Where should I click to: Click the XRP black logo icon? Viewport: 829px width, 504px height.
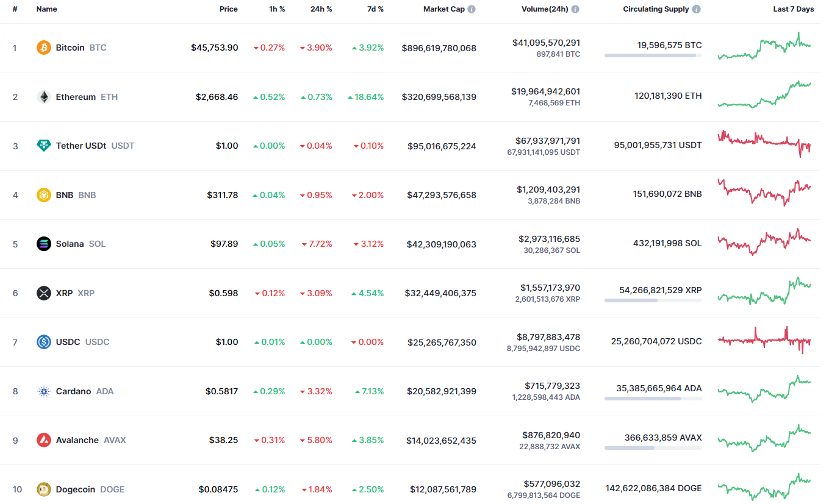coord(44,293)
